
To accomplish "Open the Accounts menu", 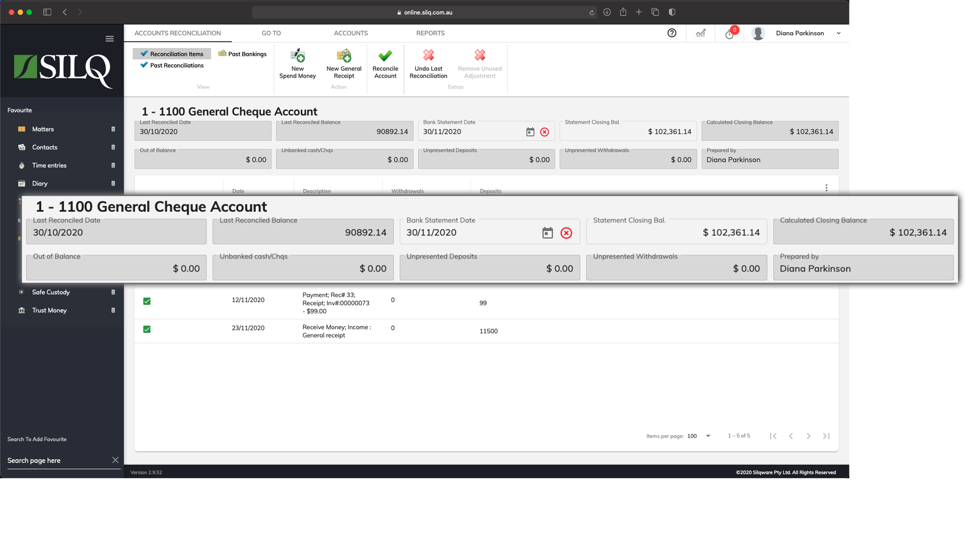I will pyautogui.click(x=351, y=33).
